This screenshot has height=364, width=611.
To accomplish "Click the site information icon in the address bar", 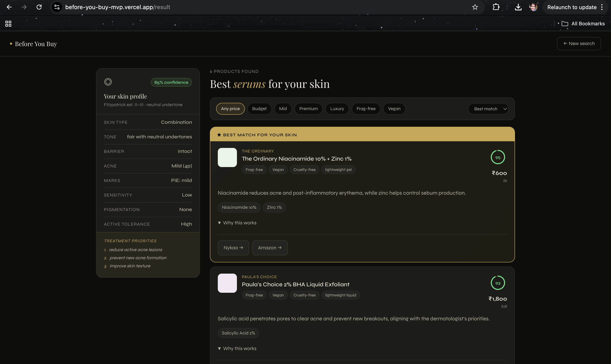I will (x=57, y=7).
